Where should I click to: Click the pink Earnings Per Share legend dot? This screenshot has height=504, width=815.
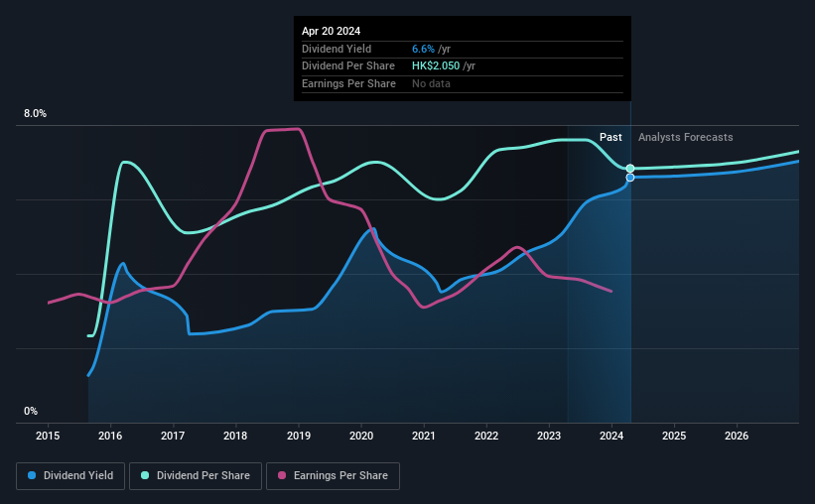click(x=282, y=475)
